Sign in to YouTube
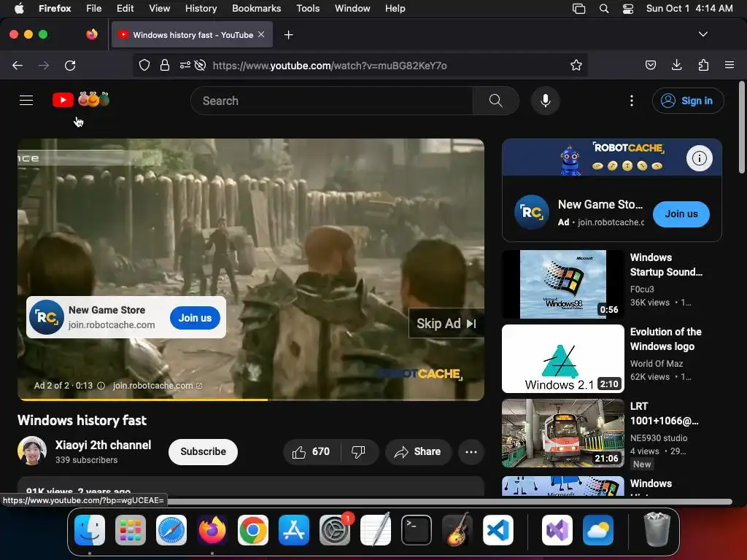The image size is (747, 560). point(688,101)
